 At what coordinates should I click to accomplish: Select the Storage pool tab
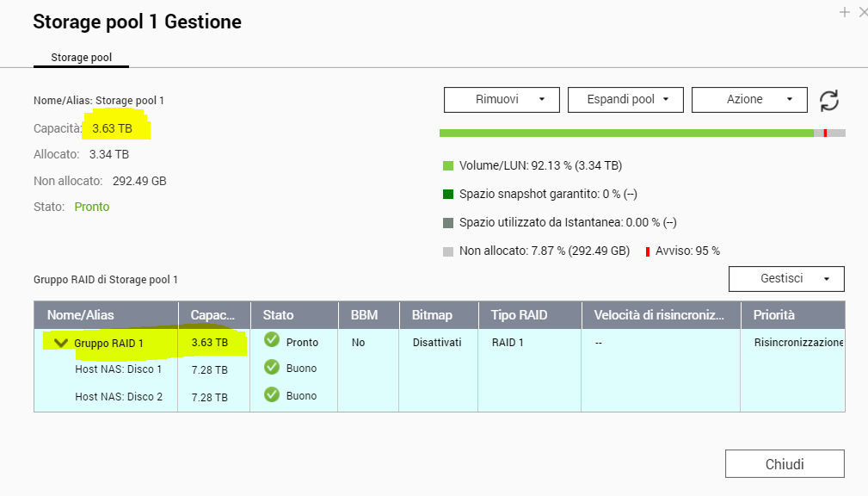coord(82,58)
